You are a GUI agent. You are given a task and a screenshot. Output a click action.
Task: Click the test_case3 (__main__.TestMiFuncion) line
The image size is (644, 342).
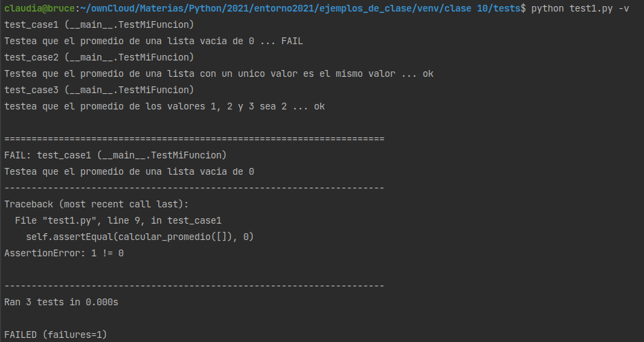coord(99,90)
